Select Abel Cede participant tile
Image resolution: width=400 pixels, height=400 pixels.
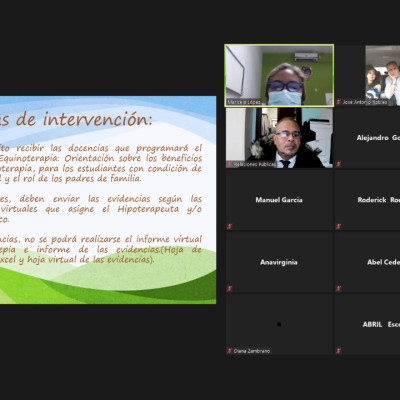point(368,262)
